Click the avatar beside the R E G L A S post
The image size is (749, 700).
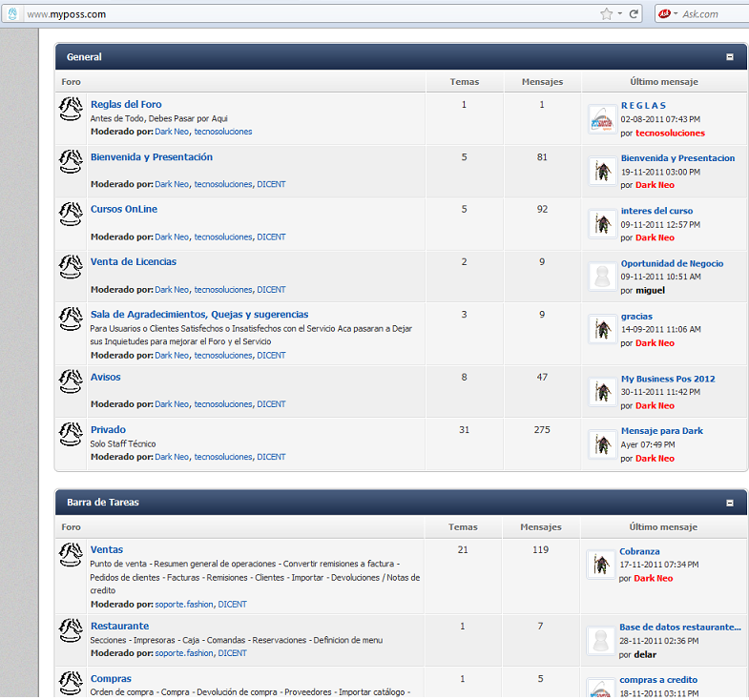coord(601,119)
